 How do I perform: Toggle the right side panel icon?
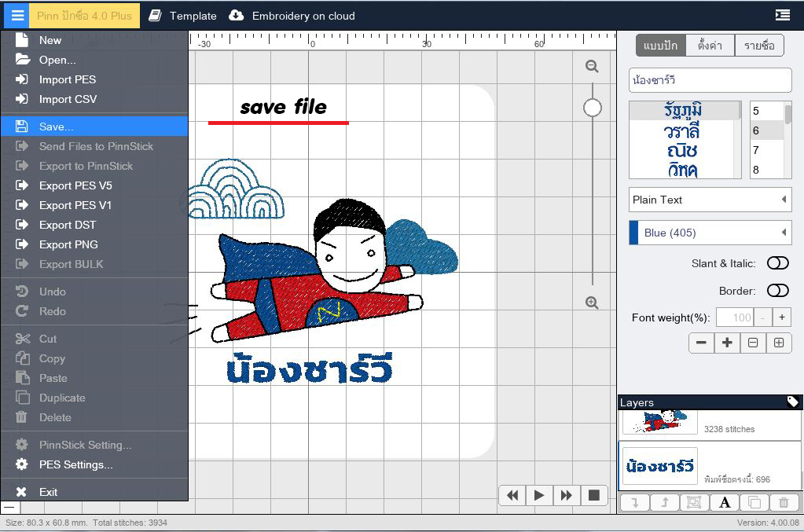coord(783,16)
